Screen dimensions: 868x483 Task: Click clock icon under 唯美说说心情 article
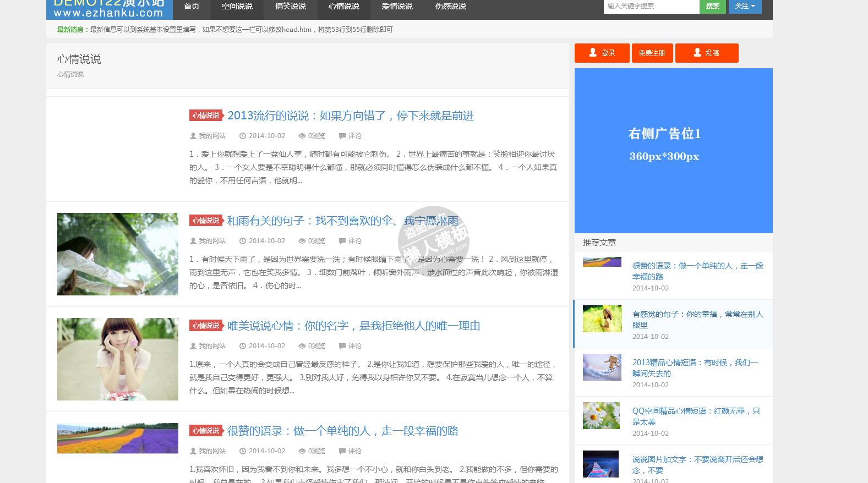point(243,346)
